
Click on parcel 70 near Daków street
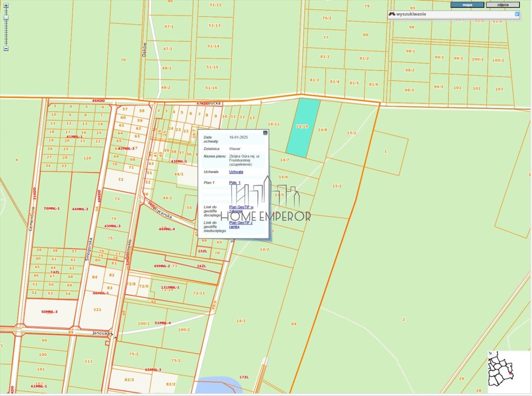point(123,60)
